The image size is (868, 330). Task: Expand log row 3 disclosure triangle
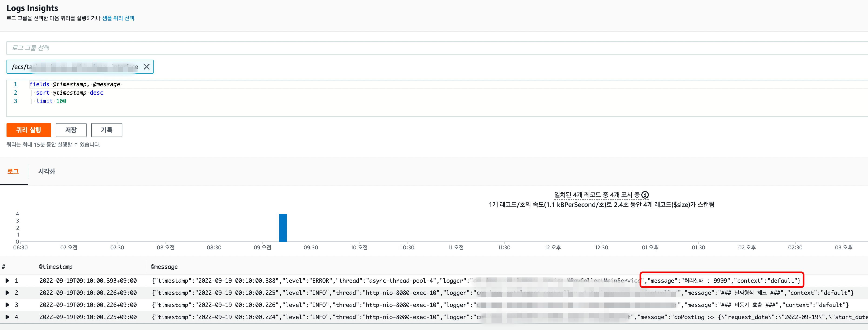click(x=7, y=305)
